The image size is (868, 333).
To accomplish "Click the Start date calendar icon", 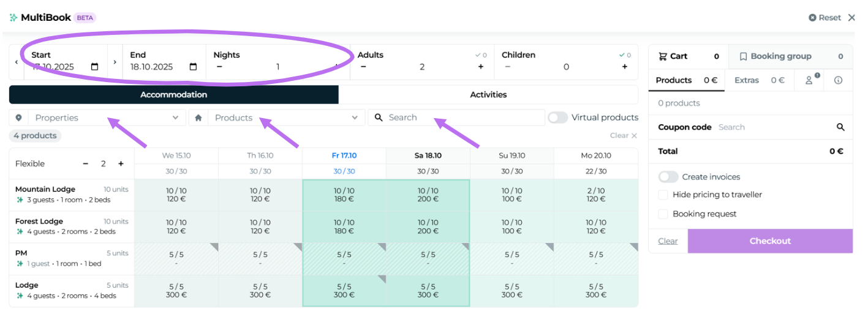I will [94, 67].
